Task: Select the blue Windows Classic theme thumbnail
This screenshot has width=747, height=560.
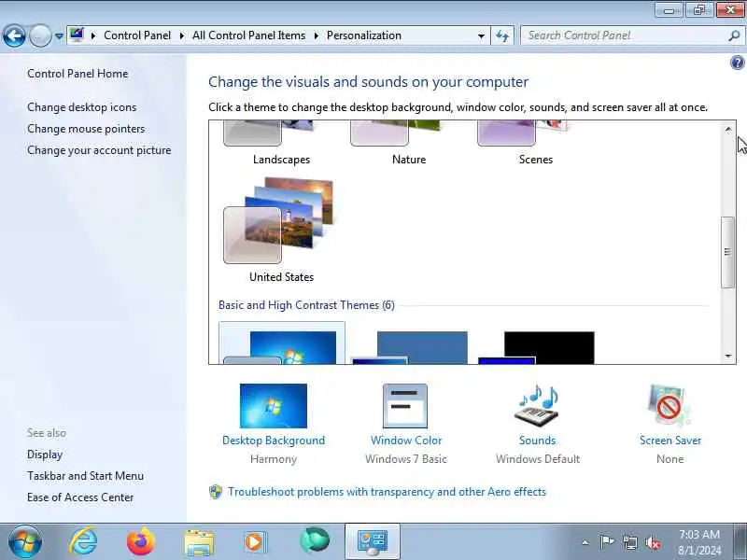Action: click(410, 347)
